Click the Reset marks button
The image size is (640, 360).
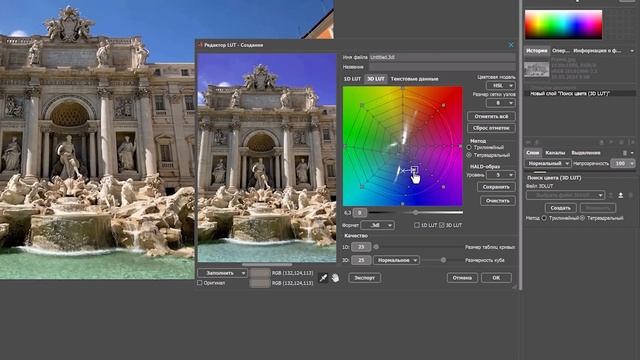tap(491, 128)
